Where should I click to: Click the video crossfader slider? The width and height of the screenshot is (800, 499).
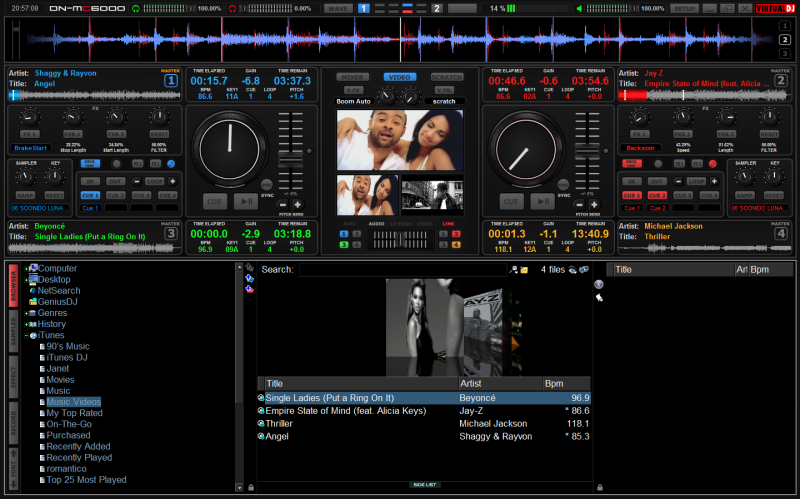click(x=400, y=240)
